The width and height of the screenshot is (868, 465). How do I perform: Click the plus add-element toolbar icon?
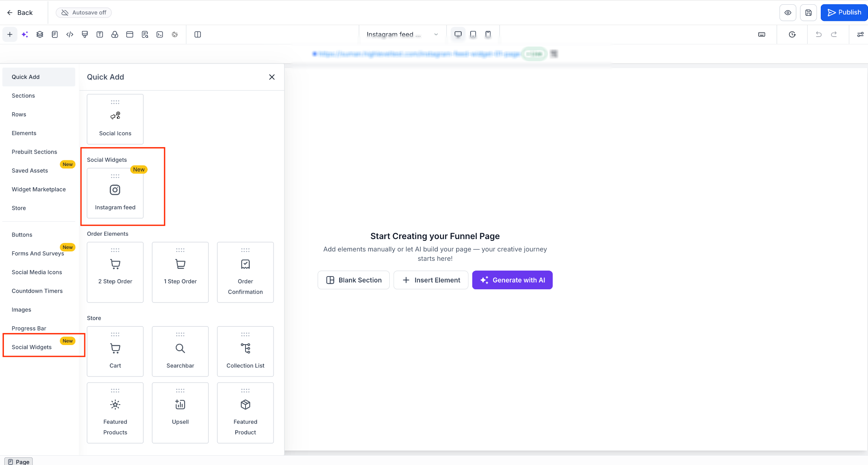(x=10, y=34)
